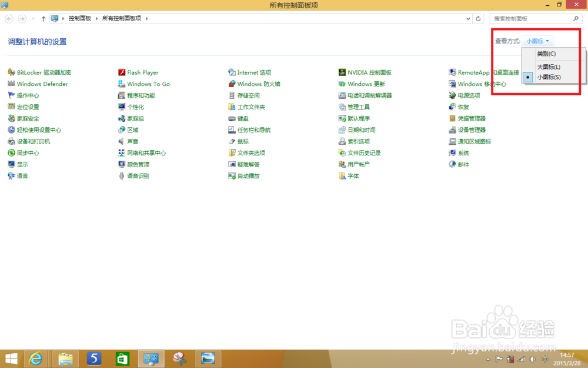The height and width of the screenshot is (368, 588).
Task: Open BitLocker drive encryption icon
Action: click(12, 72)
